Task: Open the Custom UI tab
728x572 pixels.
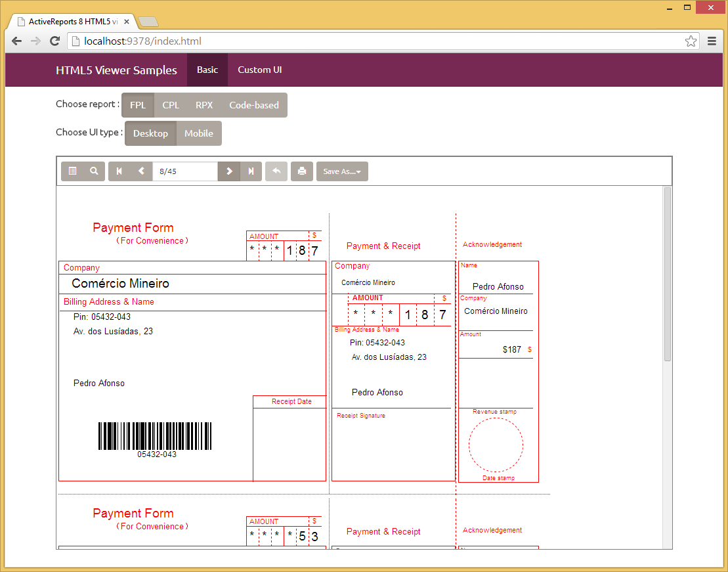Action: pos(260,70)
